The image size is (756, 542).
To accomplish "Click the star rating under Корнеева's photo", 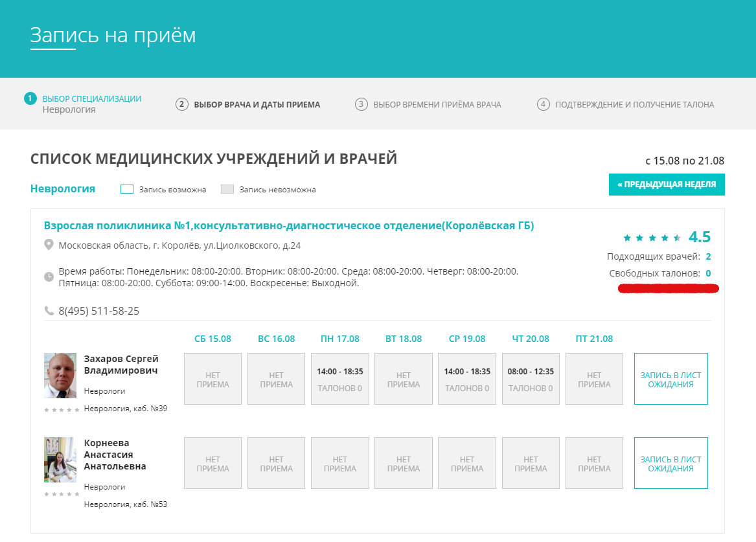I will click(x=62, y=493).
